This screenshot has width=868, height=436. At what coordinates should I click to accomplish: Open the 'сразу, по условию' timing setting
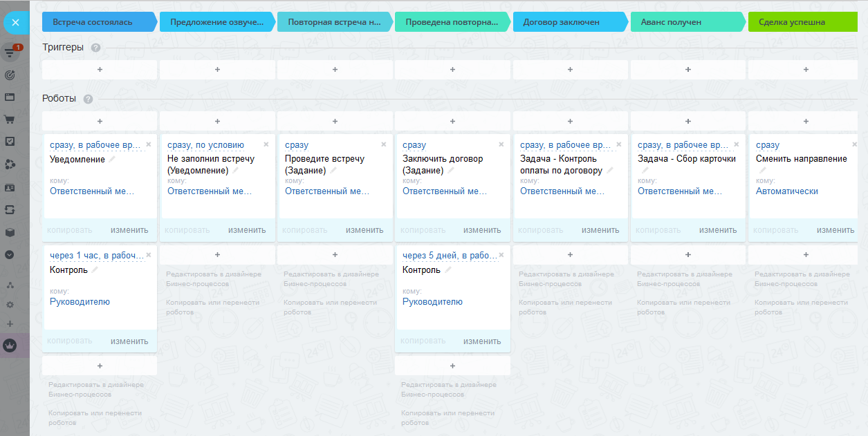coord(205,145)
